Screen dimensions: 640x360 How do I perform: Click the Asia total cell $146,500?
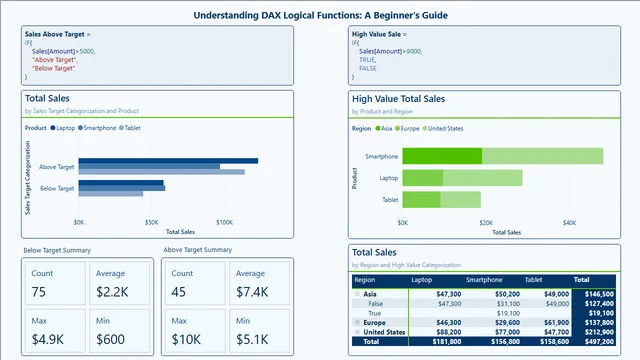tap(599, 294)
